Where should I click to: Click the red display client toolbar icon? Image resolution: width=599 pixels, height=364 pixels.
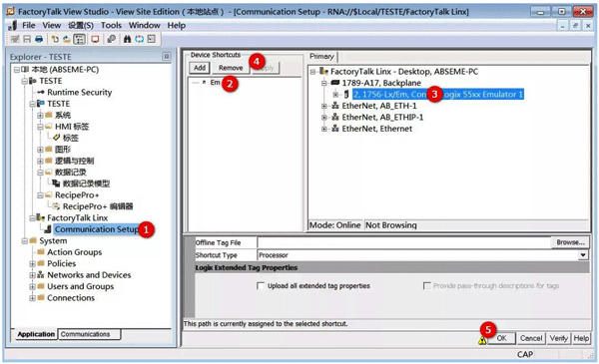coord(95,39)
